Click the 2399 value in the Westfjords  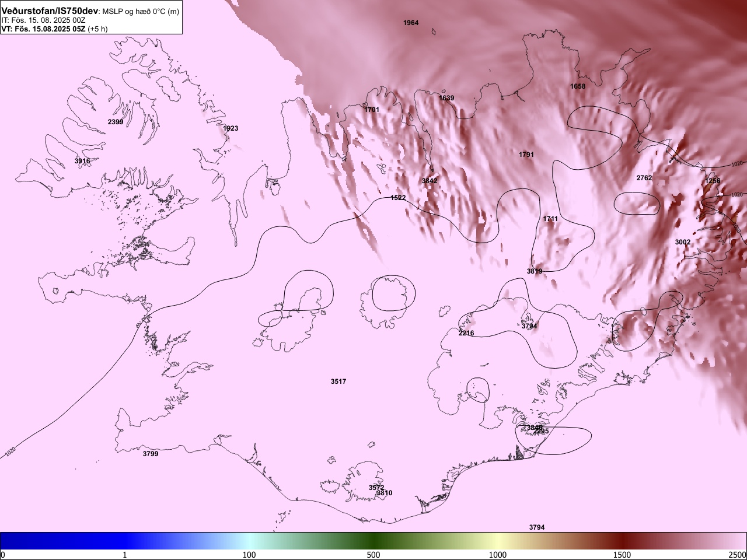116,122
